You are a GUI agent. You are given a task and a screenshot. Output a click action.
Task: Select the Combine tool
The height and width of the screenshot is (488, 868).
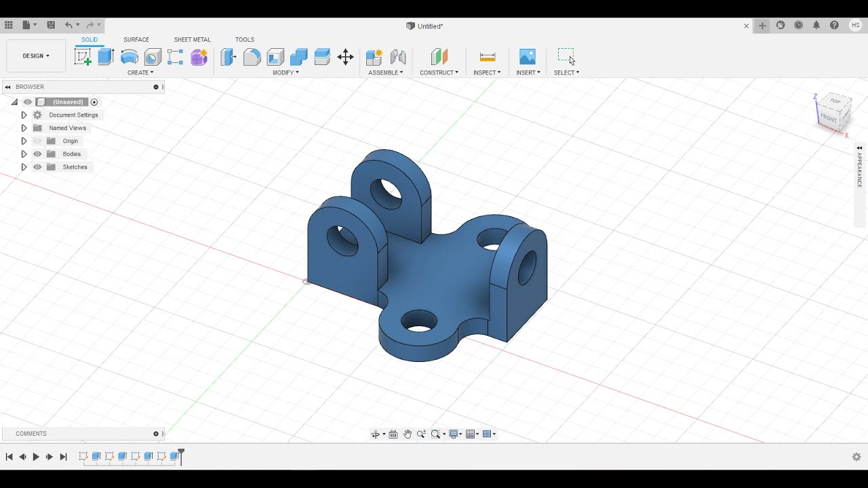(x=299, y=57)
